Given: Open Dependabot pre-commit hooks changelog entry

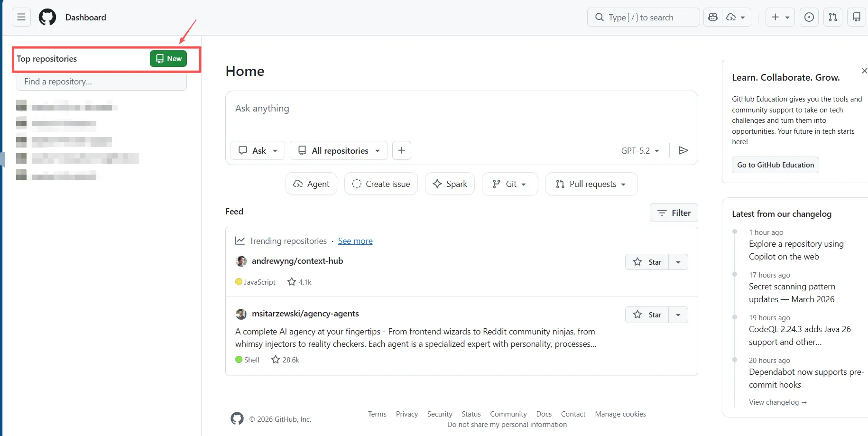Looking at the screenshot, I should (x=806, y=378).
